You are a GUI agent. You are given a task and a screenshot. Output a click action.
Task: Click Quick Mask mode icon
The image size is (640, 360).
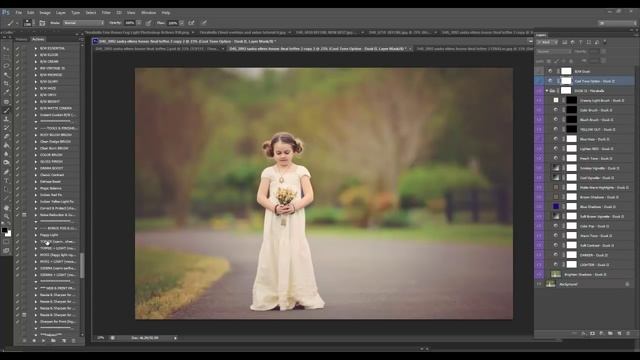click(x=6, y=242)
